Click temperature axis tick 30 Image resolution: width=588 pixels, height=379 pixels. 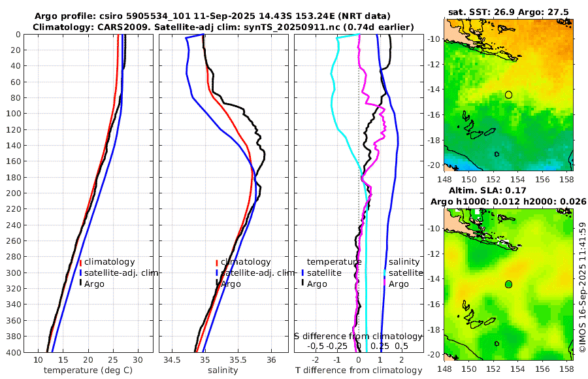(138, 360)
